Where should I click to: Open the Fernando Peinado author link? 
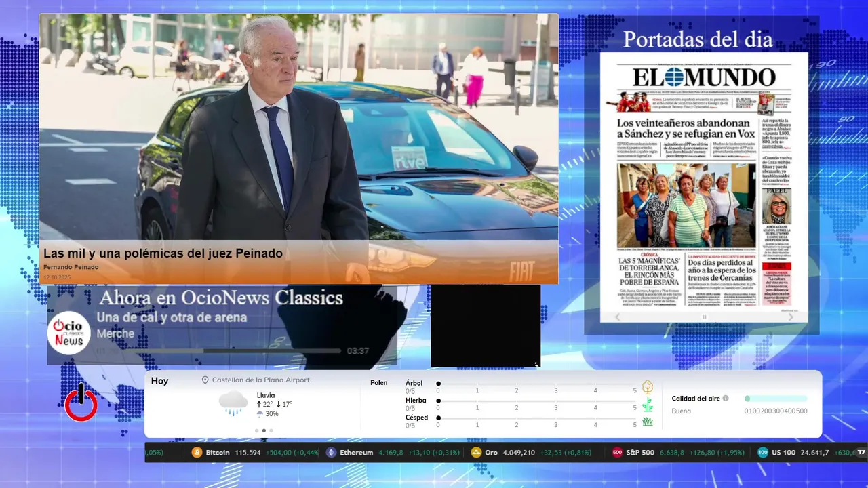click(71, 267)
